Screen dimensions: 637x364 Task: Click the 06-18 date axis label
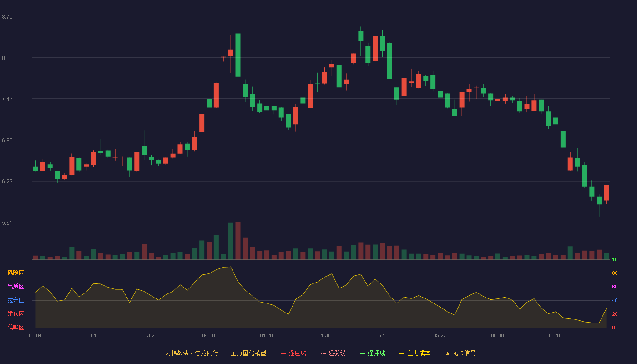(555, 335)
